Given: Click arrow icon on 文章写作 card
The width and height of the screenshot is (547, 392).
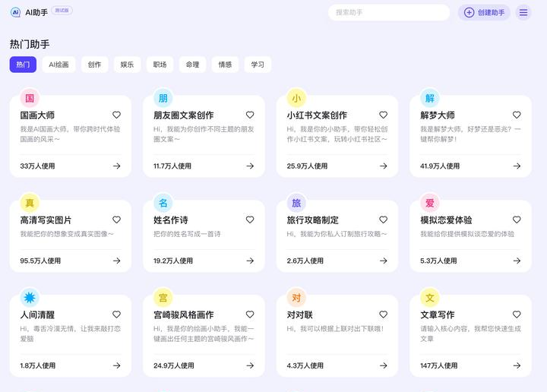Looking at the screenshot, I should tap(517, 365).
